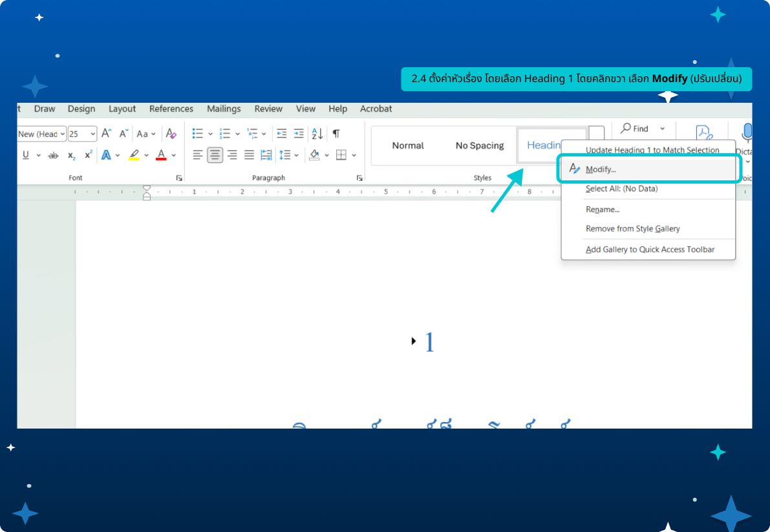Toggle Subscript formatting
Screen dimensions: 770x532
click(72, 155)
